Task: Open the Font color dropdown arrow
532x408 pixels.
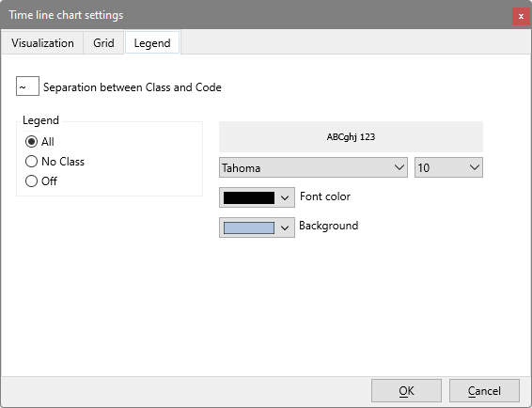Action: click(x=285, y=198)
